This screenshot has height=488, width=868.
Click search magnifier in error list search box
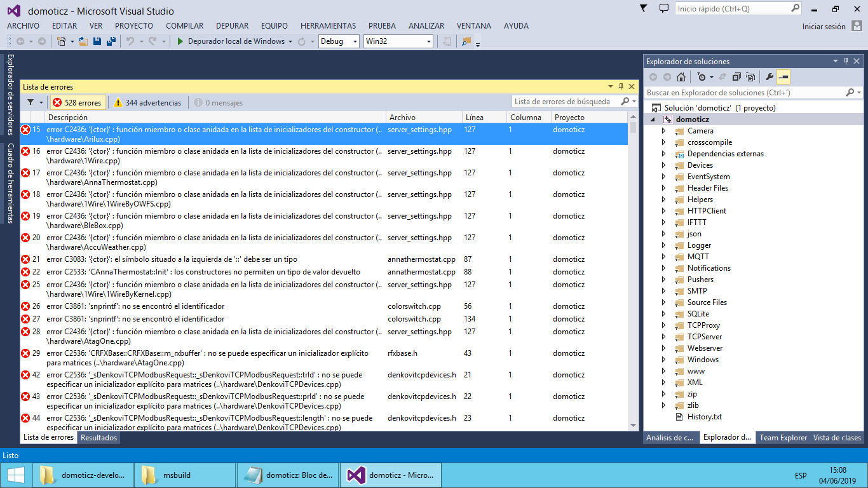tap(625, 101)
